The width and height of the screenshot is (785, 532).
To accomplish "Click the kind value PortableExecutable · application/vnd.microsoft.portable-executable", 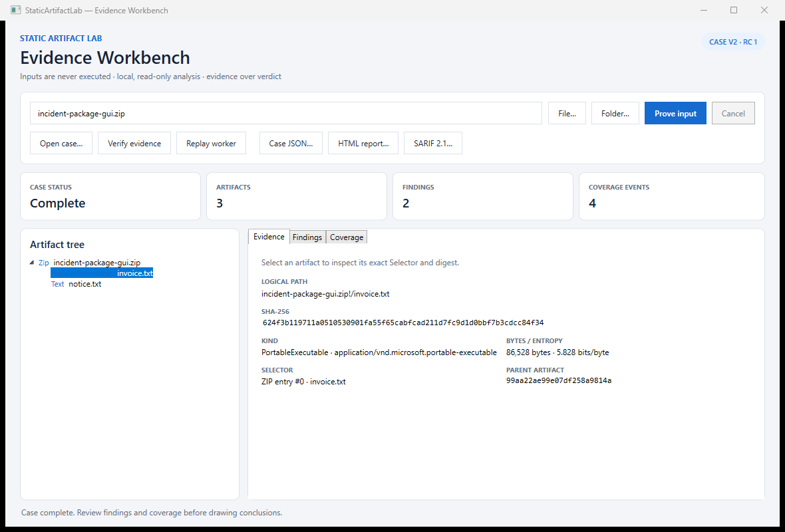I will (x=379, y=352).
